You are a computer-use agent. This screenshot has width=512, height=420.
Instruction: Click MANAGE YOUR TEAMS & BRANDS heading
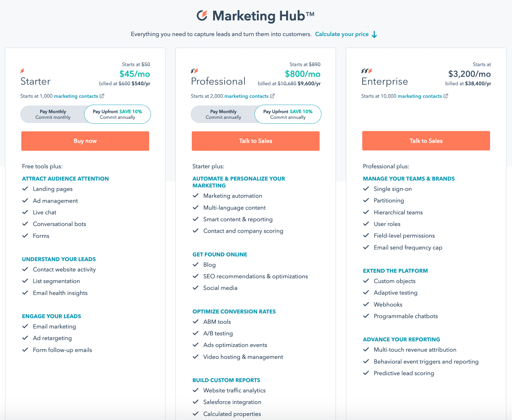(x=409, y=179)
